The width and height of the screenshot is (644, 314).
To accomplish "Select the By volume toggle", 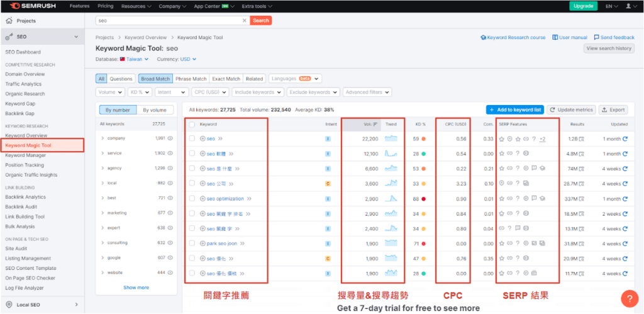I will (154, 109).
